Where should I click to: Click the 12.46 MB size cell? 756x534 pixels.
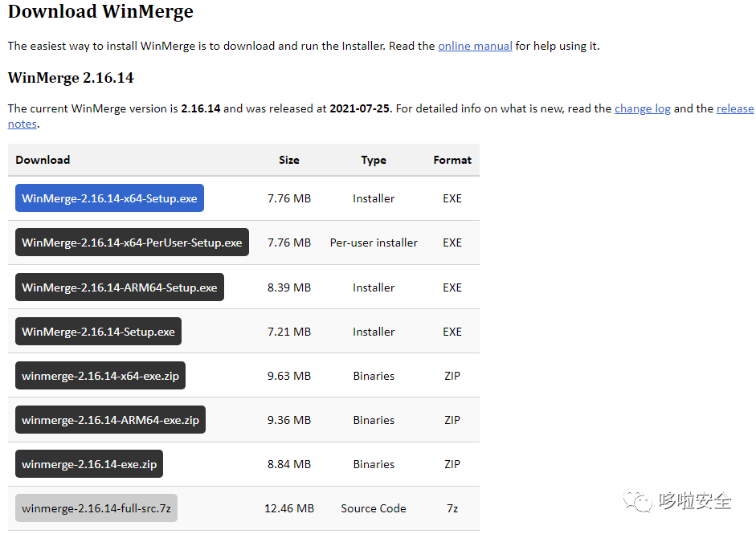(x=289, y=508)
